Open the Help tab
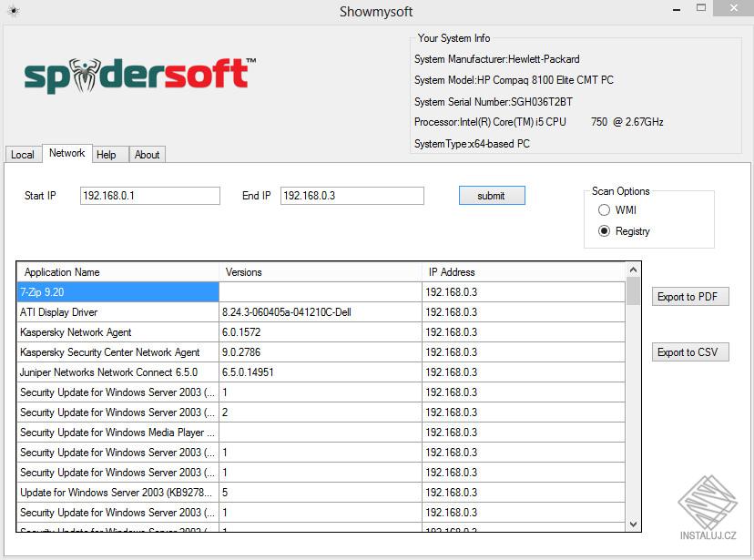 [x=107, y=155]
